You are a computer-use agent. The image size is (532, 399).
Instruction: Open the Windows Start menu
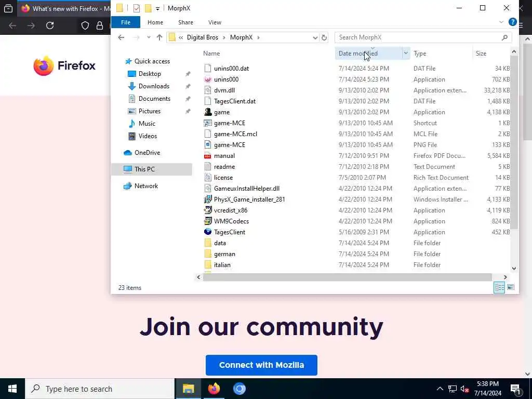[x=12, y=389]
